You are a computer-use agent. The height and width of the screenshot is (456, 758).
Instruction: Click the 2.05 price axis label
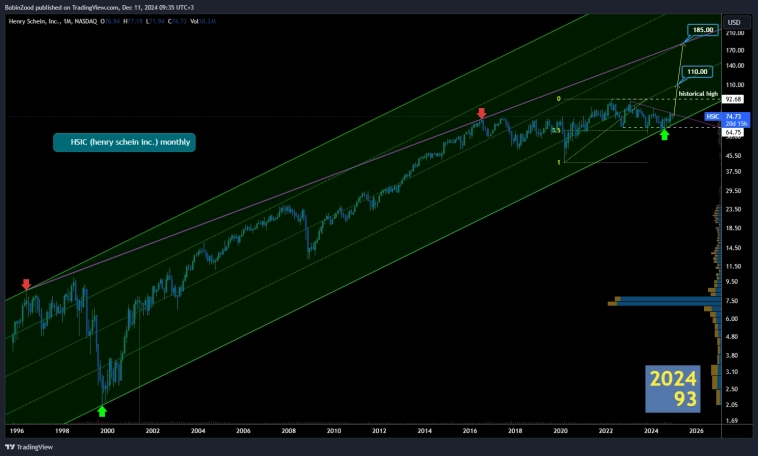(x=732, y=404)
